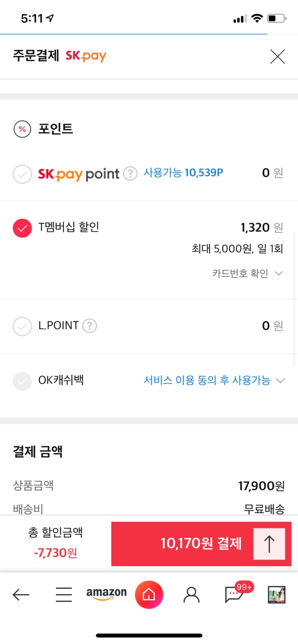Screen dimensions: 298x644
Task: Tap help icon next to SK pay point
Action: click(x=130, y=174)
